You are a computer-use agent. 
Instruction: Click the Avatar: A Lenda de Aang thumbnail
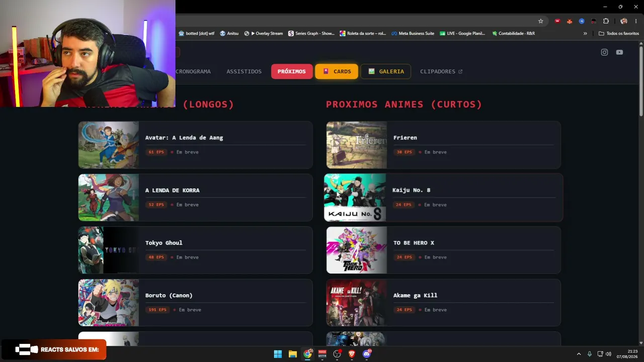pos(109,145)
